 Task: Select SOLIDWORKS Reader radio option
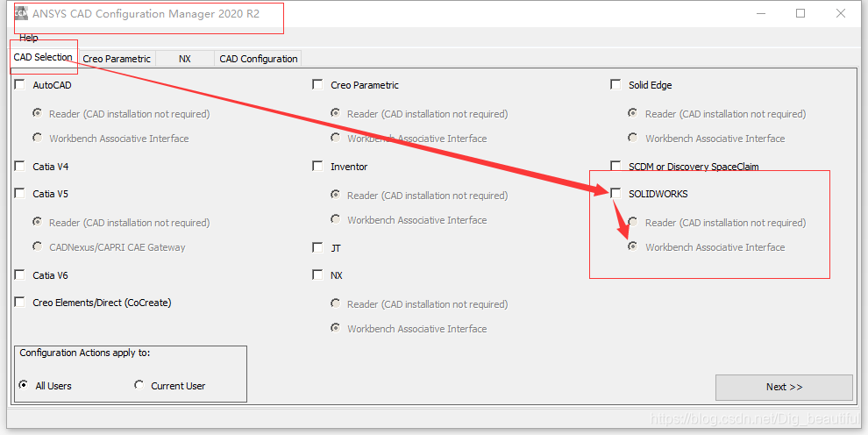633,221
